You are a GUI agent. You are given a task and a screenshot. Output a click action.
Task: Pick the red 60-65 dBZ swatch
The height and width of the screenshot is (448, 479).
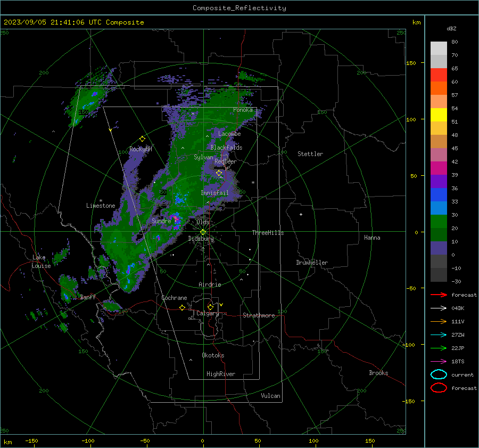(x=439, y=75)
